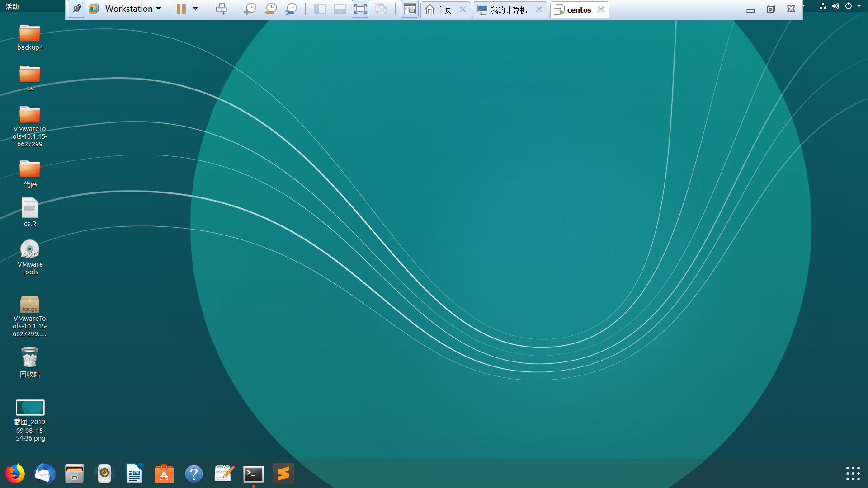Open the Terminal from the dock

[x=254, y=474]
